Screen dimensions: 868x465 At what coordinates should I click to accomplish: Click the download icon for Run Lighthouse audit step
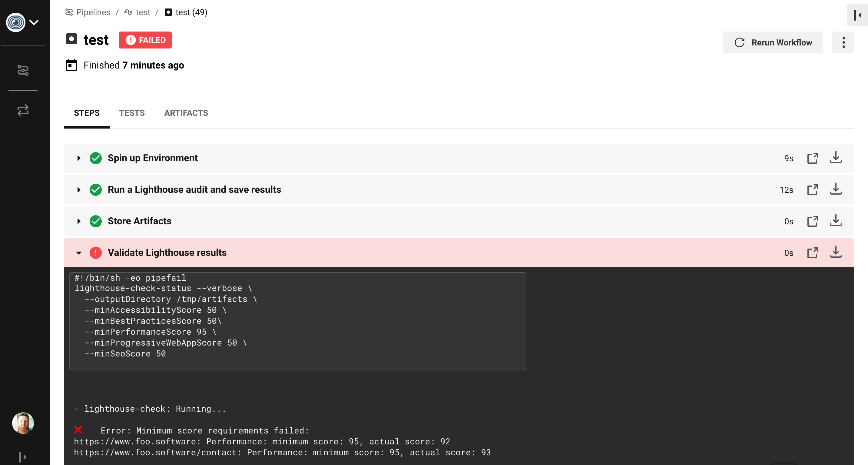pos(836,189)
